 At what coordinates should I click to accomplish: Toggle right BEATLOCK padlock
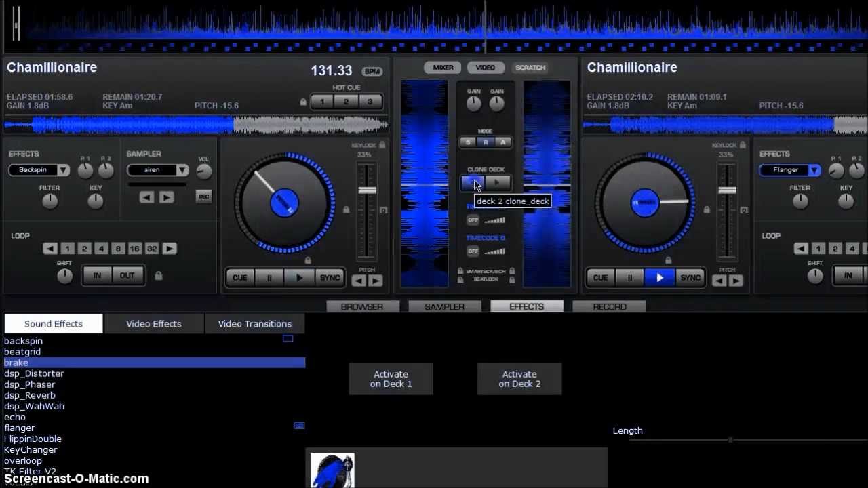click(512, 279)
